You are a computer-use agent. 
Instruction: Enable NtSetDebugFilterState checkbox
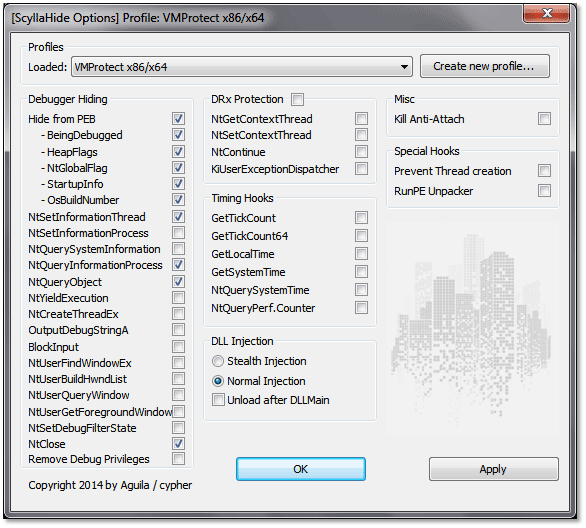tap(178, 428)
